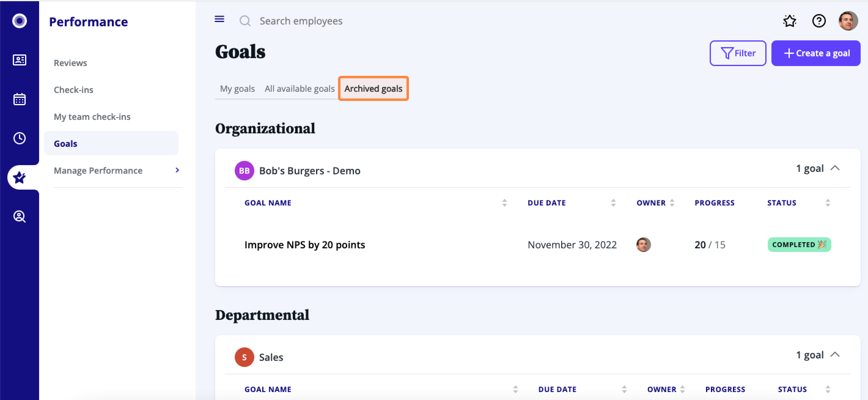Click the Search employees field
Screen dimensions: 868x400
[300, 21]
